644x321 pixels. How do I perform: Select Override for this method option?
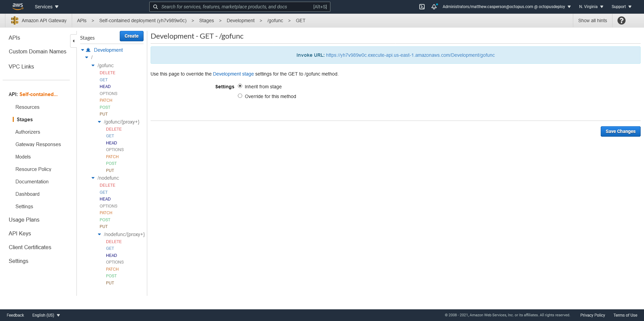(240, 96)
